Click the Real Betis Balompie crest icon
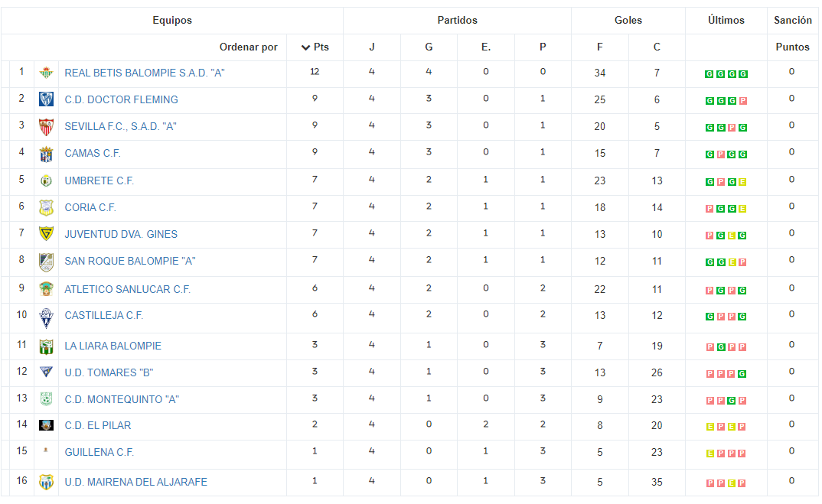Screen dimensions: 822x504 pyautogui.click(x=46, y=73)
